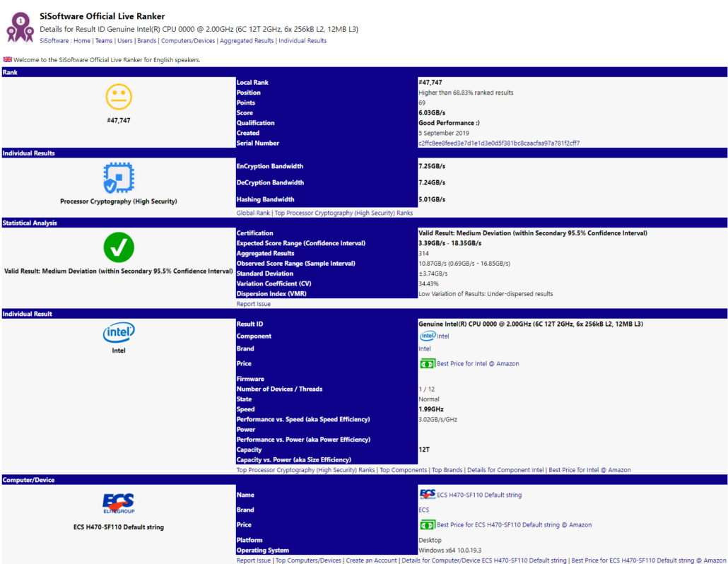Click the Intel oval logo in Individual Result

click(x=118, y=332)
